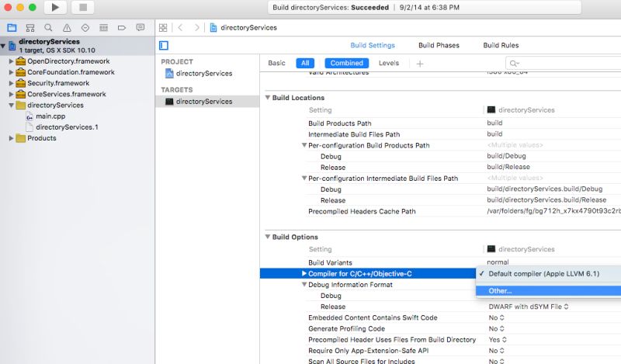621x364 pixels.
Task: Select OpenDirectory.framework toolbox icon
Action: click(x=21, y=61)
